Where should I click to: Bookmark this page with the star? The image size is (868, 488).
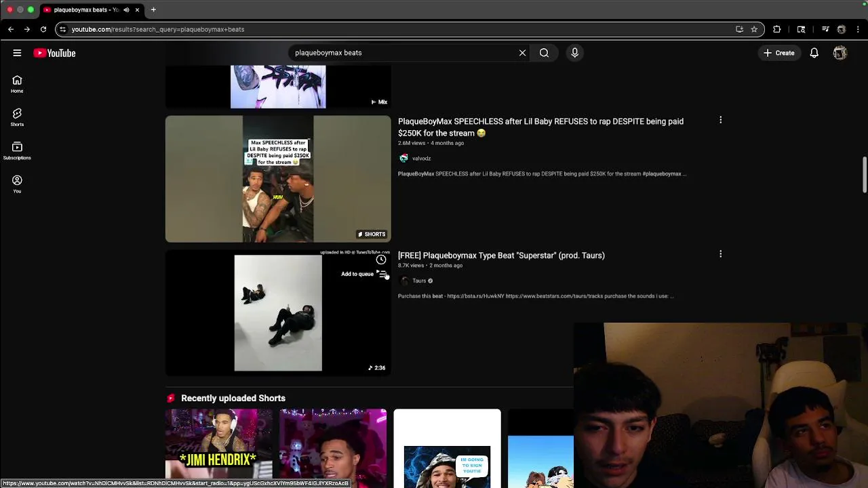(753, 29)
